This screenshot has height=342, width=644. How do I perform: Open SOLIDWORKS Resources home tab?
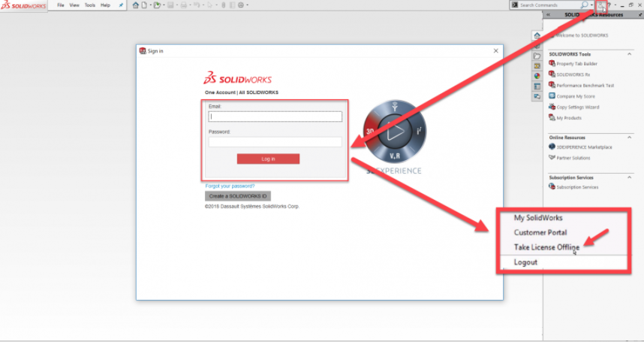537,36
